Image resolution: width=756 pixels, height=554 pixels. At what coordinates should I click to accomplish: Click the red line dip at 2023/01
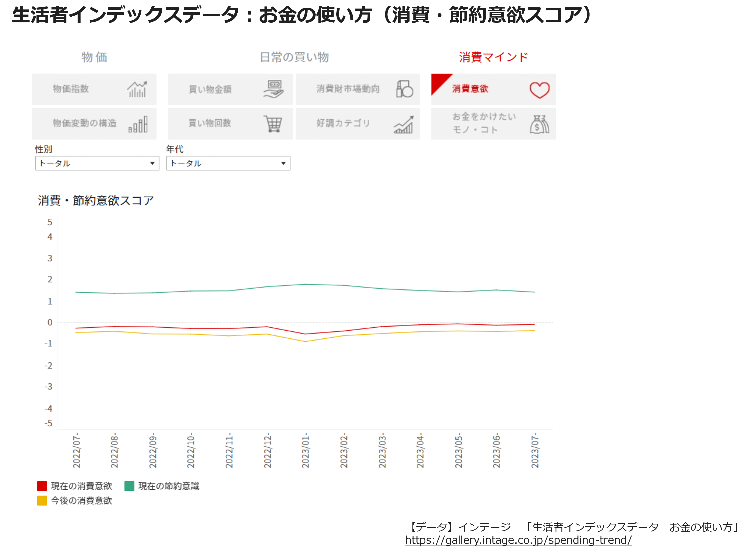pyautogui.click(x=305, y=334)
